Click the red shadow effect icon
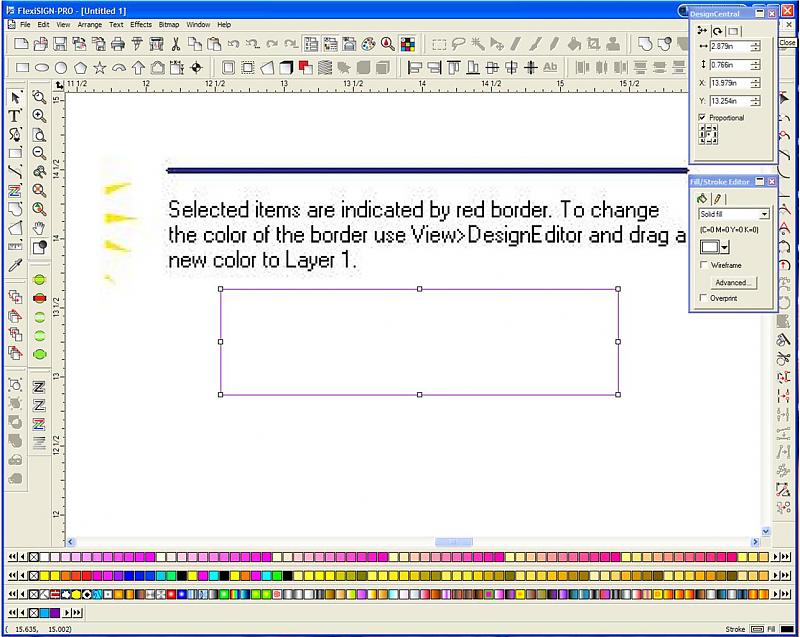The width and height of the screenshot is (800, 637). point(305,67)
